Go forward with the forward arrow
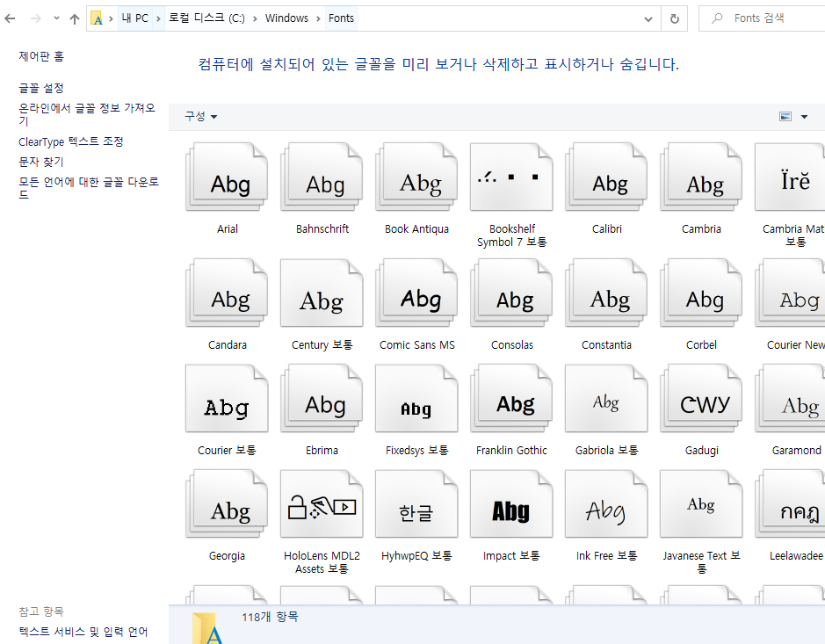Image resolution: width=825 pixels, height=644 pixels. pyautogui.click(x=35, y=18)
